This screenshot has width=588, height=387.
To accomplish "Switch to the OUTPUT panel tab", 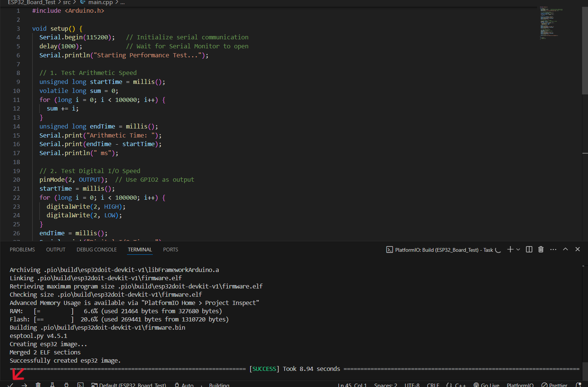I will coord(56,250).
